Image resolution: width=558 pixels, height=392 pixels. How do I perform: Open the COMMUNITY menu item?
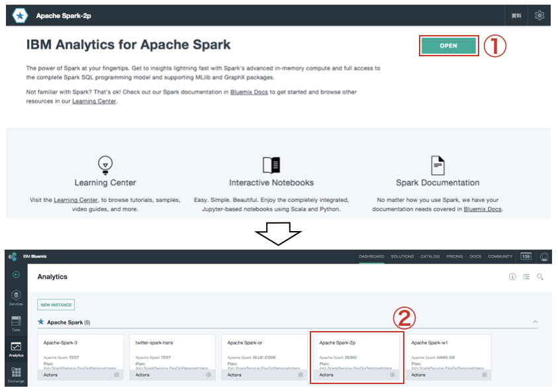pos(500,256)
